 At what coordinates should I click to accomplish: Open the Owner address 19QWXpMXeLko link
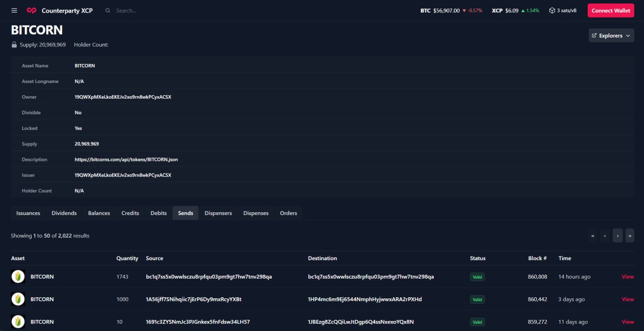tap(123, 97)
